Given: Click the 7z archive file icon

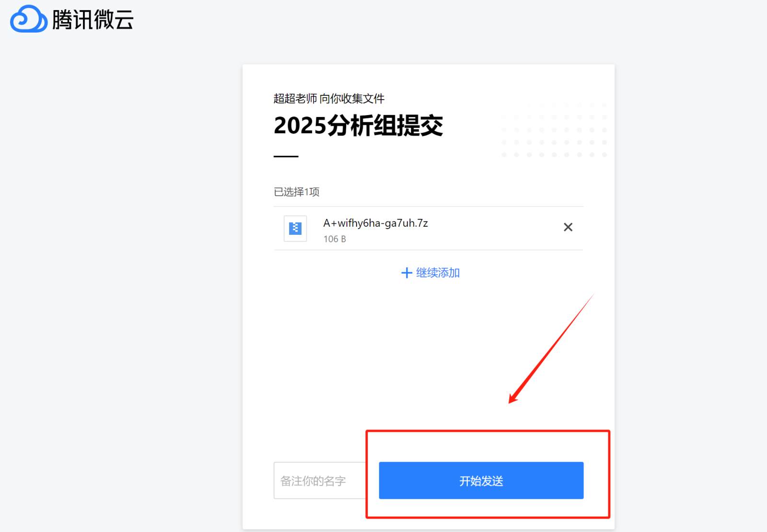Looking at the screenshot, I should [295, 229].
